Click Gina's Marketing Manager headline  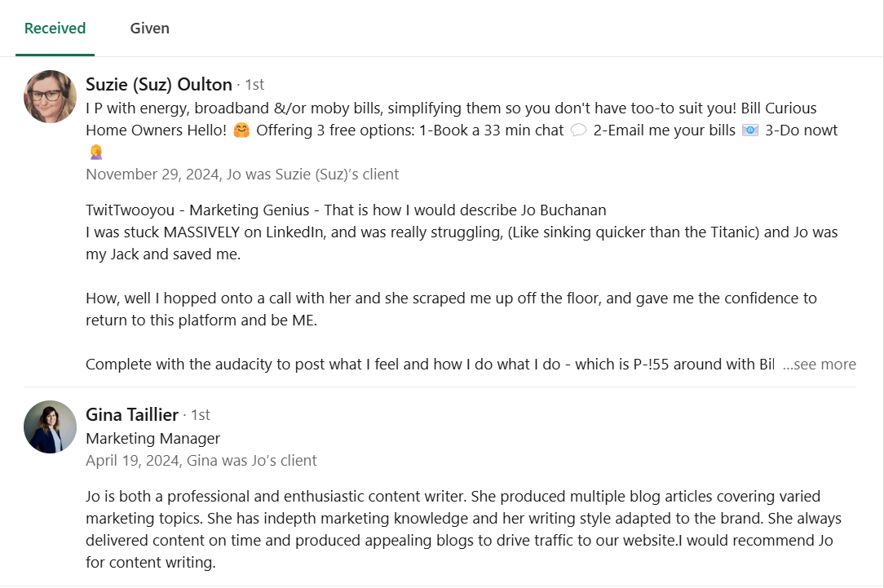point(152,439)
